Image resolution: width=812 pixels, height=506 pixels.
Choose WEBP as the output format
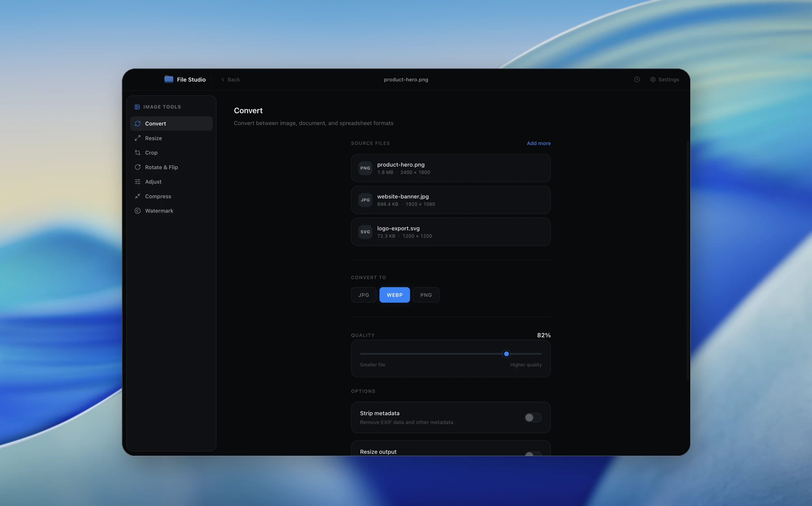(395, 295)
